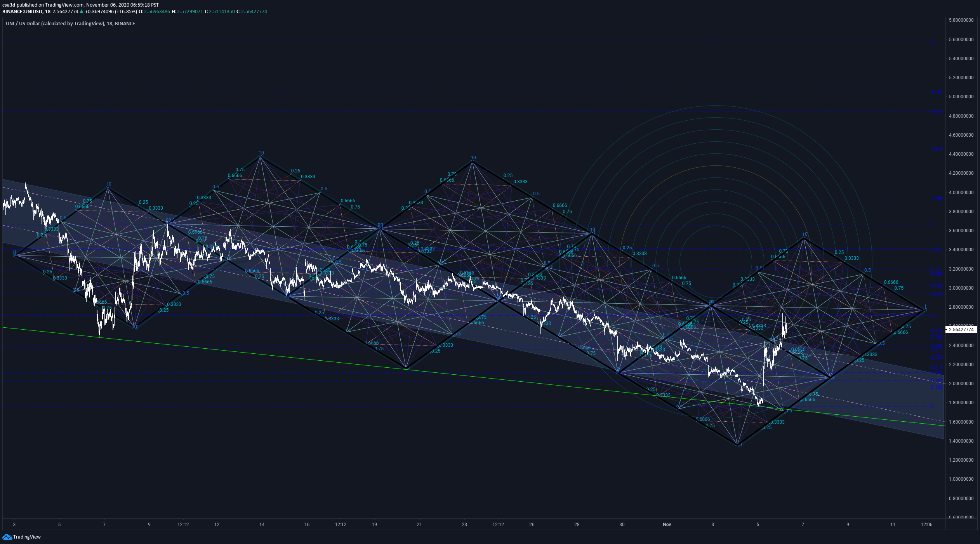Click the 14 date label on time axis
The image size is (980, 544).
coord(262,525)
